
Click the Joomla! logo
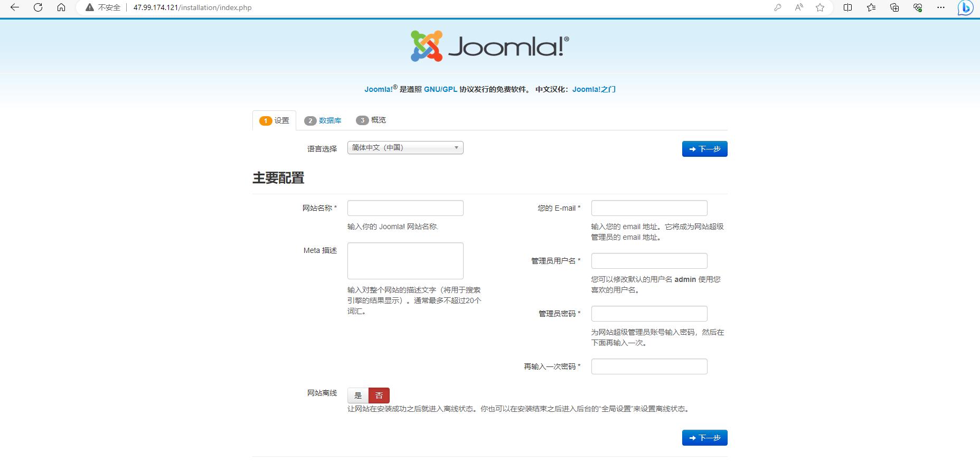coord(490,46)
